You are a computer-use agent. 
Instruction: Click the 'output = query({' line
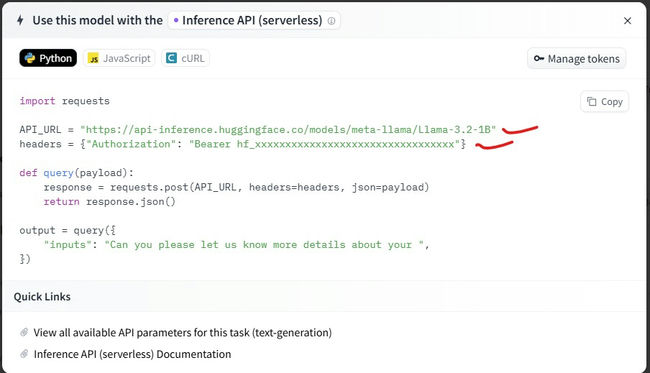[x=68, y=230]
